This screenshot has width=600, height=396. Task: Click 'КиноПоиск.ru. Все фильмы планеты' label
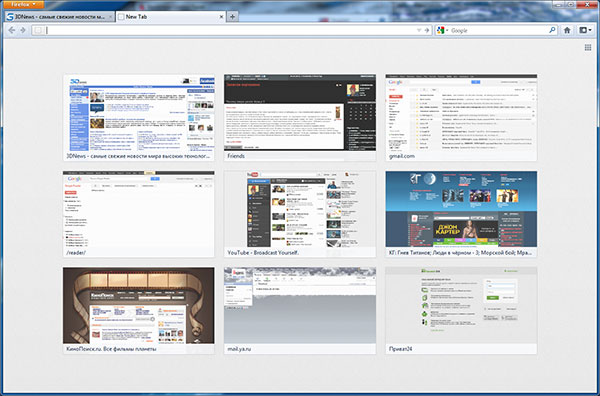click(x=111, y=349)
